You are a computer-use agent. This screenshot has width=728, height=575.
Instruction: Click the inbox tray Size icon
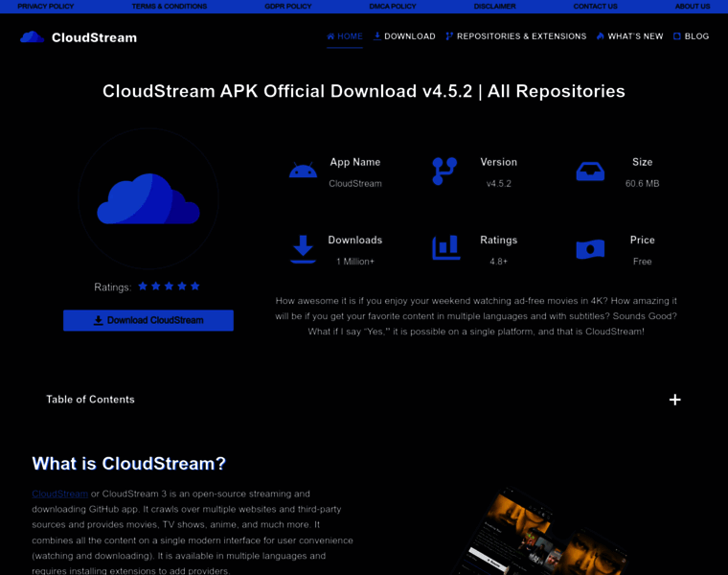click(x=590, y=171)
